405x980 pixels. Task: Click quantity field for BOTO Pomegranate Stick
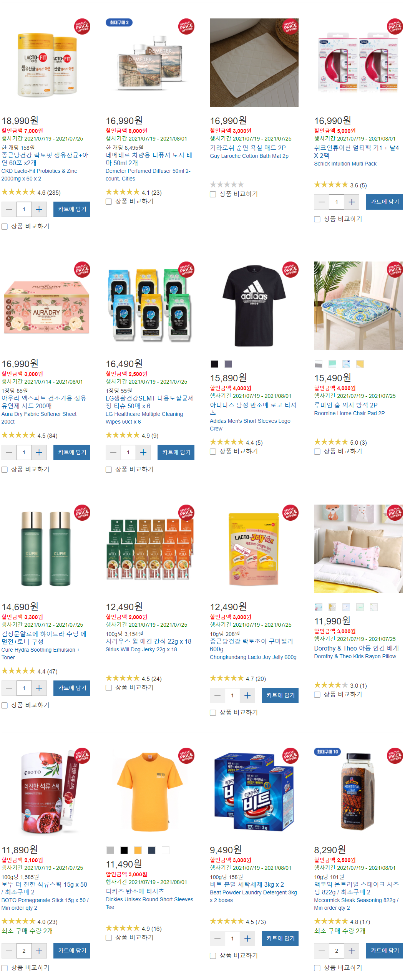pos(24,951)
